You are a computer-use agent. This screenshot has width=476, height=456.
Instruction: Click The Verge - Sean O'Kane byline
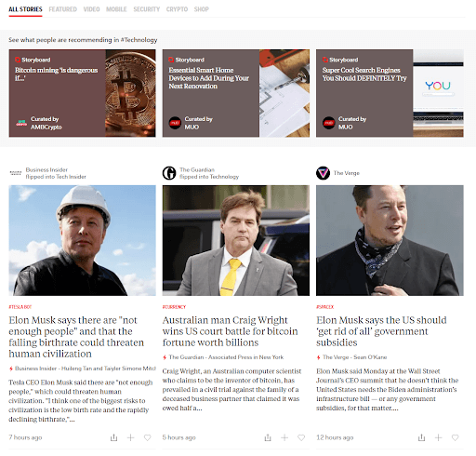pyautogui.click(x=354, y=357)
